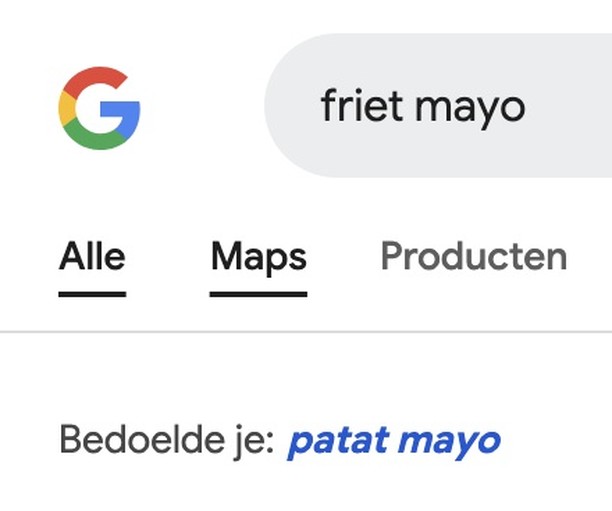
Task: Switch to the Maps tab
Action: pos(258,258)
